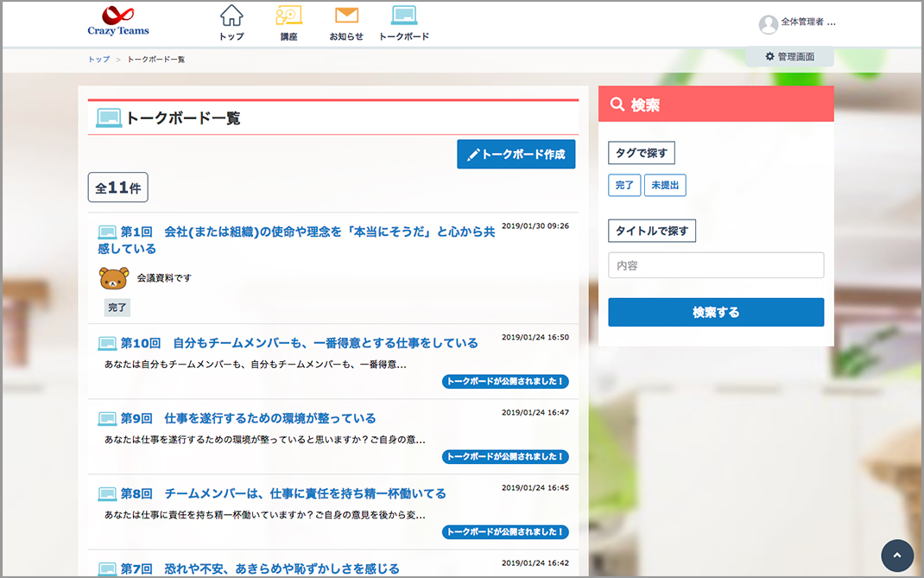Viewport: 924px width, 578px height.
Task: Click 第9回 description about 環境が整っている
Action: [264, 440]
